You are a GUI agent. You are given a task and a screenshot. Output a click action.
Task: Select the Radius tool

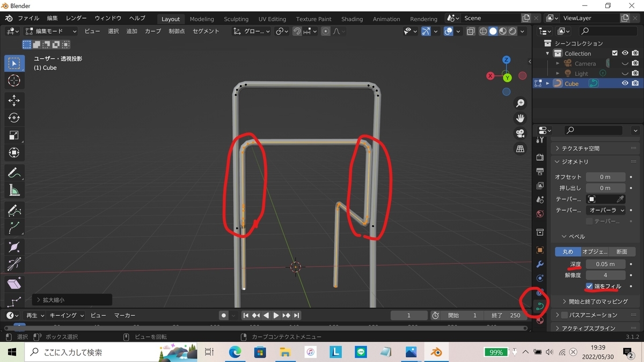pyautogui.click(x=14, y=247)
